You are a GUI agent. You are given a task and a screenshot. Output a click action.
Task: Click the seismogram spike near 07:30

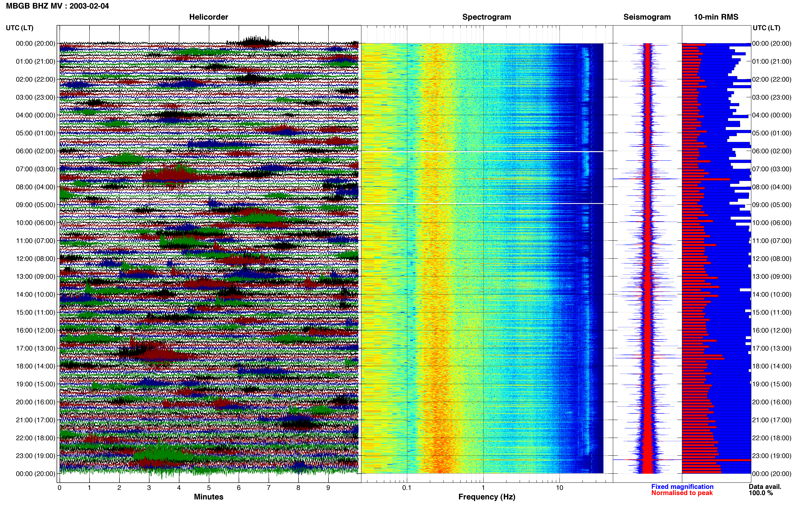pyautogui.click(x=647, y=179)
